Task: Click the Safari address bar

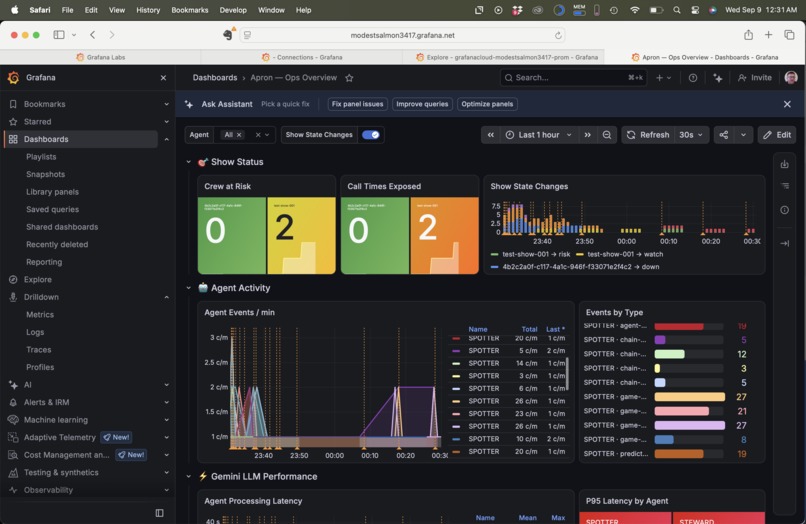Action: 402,35
